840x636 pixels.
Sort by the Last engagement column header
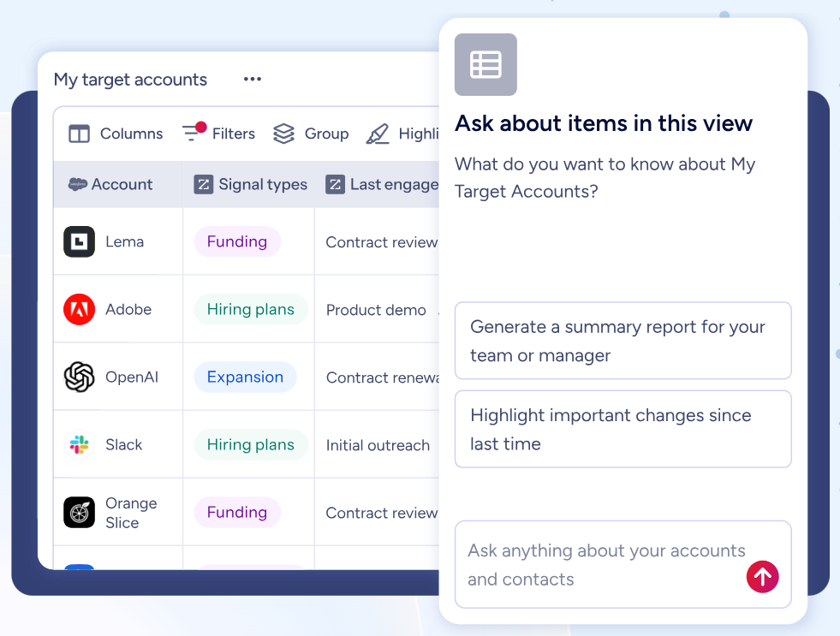(x=377, y=184)
